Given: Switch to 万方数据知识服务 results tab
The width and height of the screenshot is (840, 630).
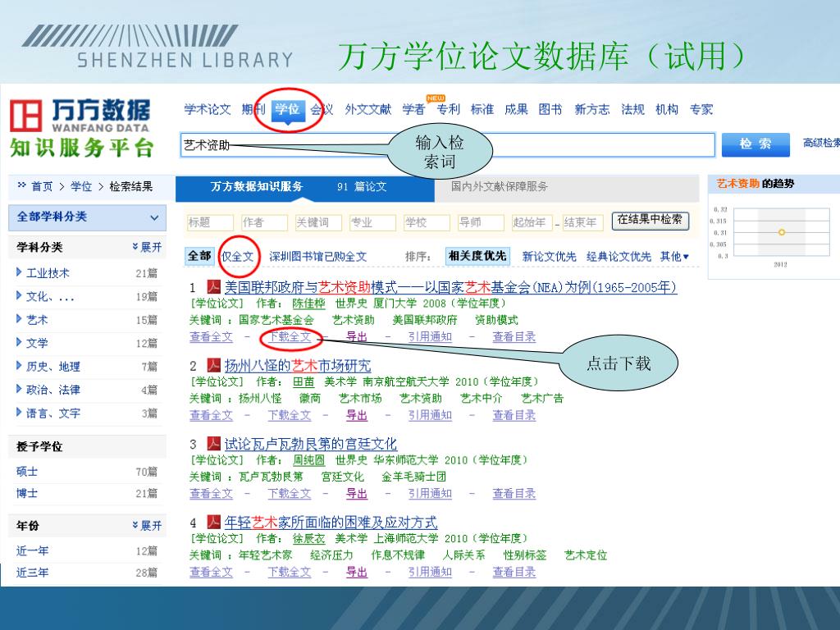Looking at the screenshot, I should 305,188.
